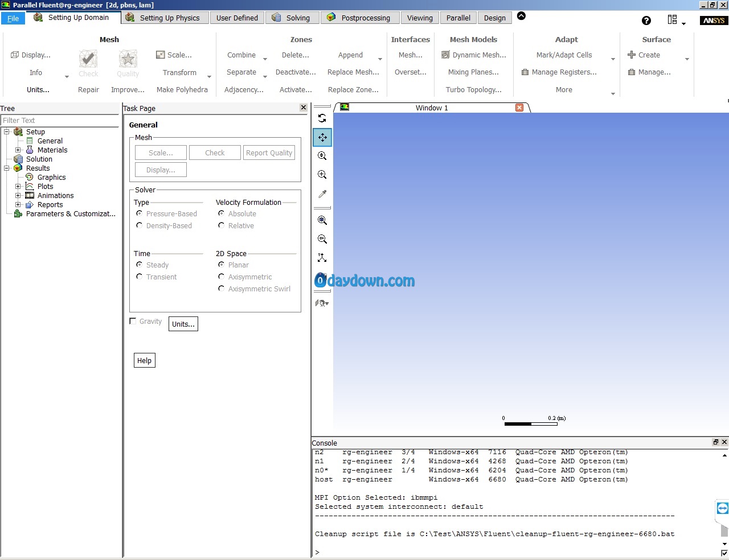Image resolution: width=729 pixels, height=560 pixels.
Task: Undock the Console panel
Action: click(716, 442)
